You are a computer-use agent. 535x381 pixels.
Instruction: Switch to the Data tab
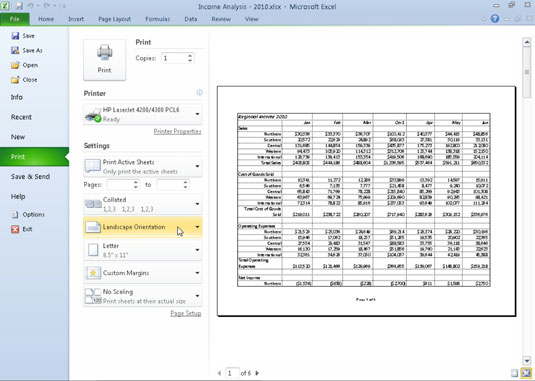coord(190,19)
